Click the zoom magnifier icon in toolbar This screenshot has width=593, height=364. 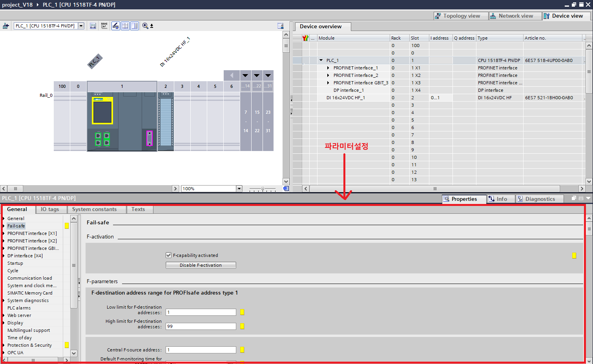tap(145, 26)
